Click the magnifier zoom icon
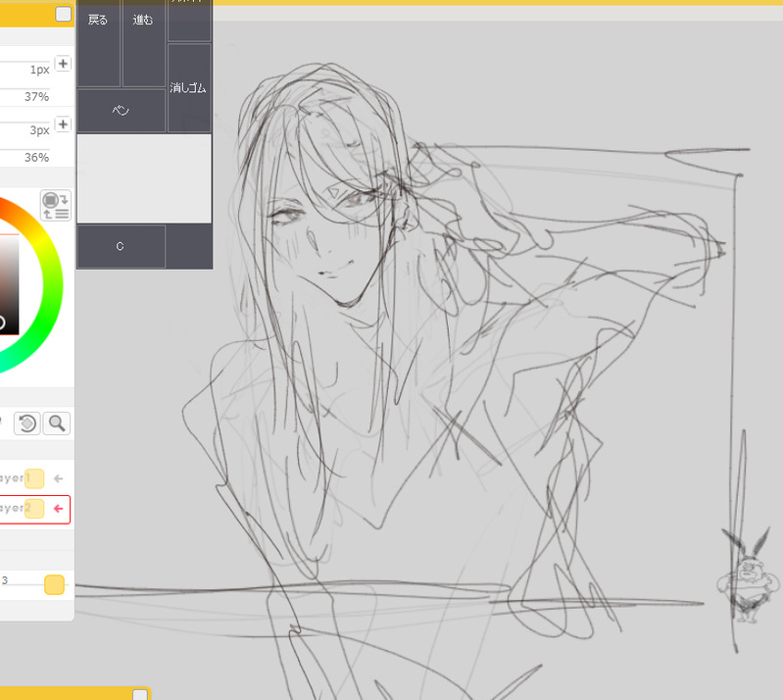The height and width of the screenshot is (700, 783). (x=57, y=424)
